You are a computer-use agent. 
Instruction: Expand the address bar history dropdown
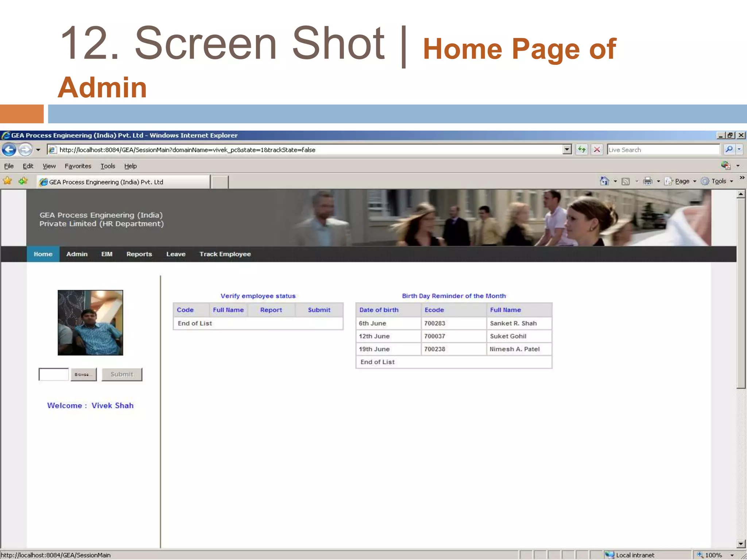(567, 149)
